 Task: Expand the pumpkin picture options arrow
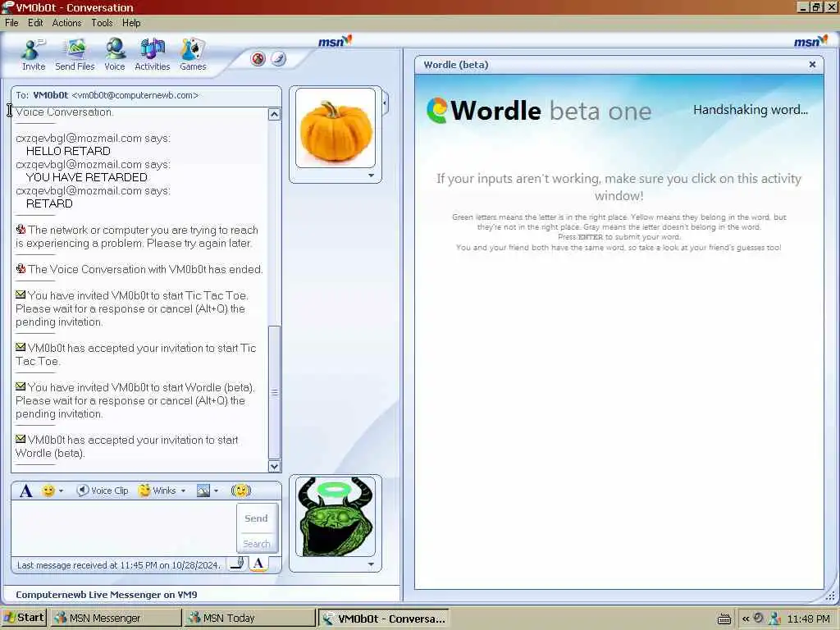click(x=372, y=176)
